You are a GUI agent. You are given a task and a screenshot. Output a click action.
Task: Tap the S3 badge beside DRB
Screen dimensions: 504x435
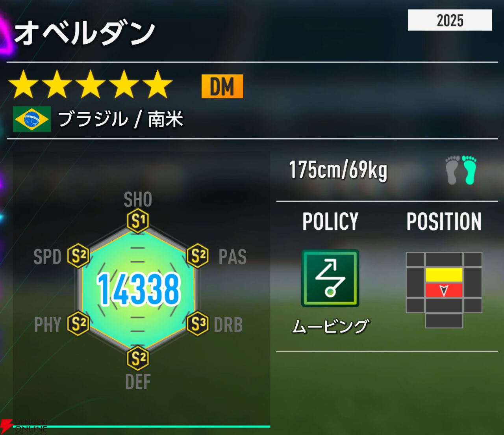[x=197, y=324]
